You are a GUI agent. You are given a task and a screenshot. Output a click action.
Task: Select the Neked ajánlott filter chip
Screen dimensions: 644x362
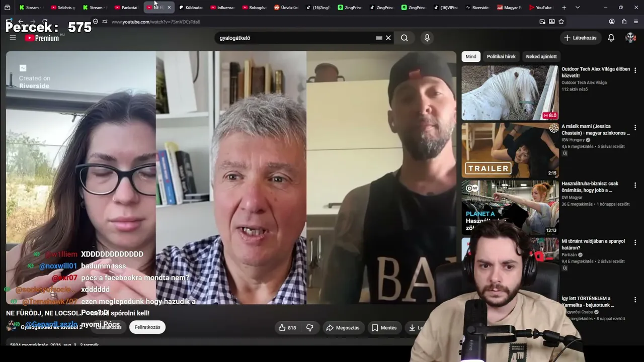pos(541,57)
